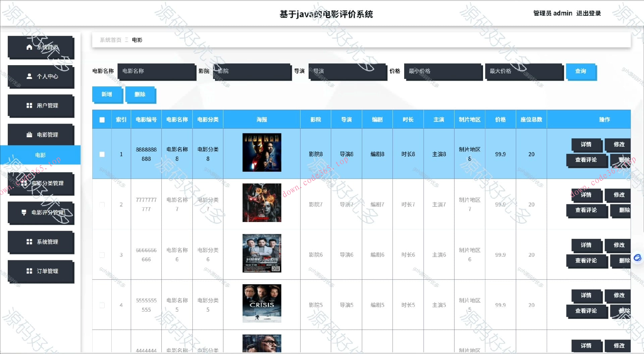
Task: Select the 电影 submenu item
Action: (40, 155)
